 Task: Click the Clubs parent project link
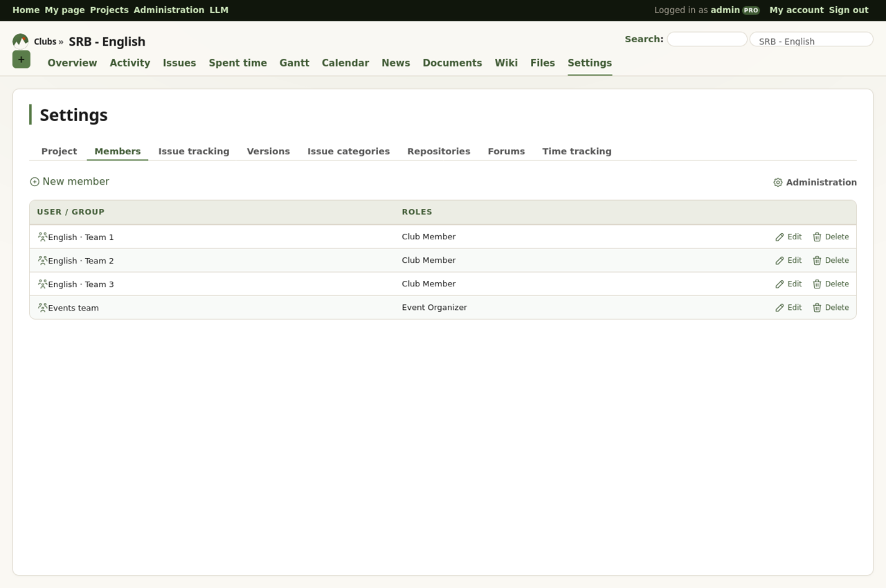click(45, 42)
